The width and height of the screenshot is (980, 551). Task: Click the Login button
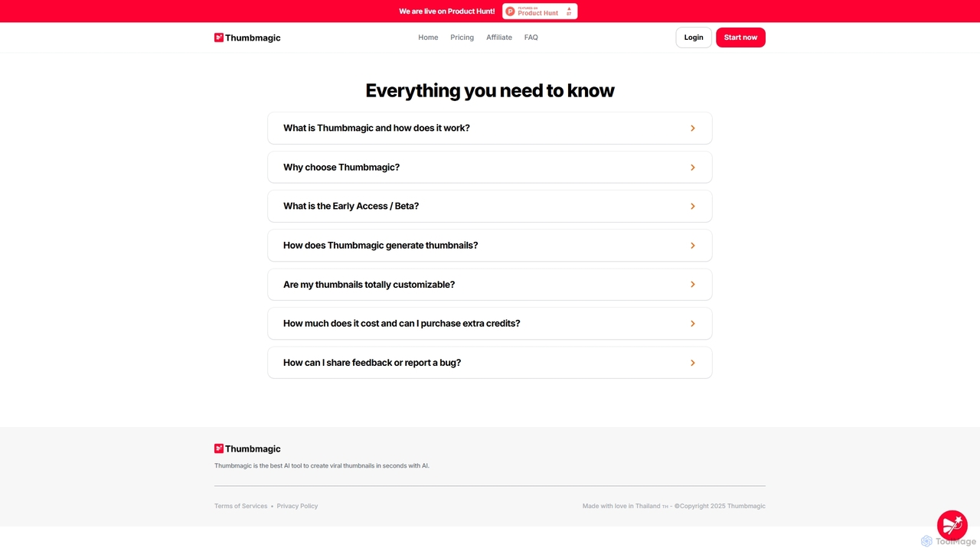[x=694, y=37]
